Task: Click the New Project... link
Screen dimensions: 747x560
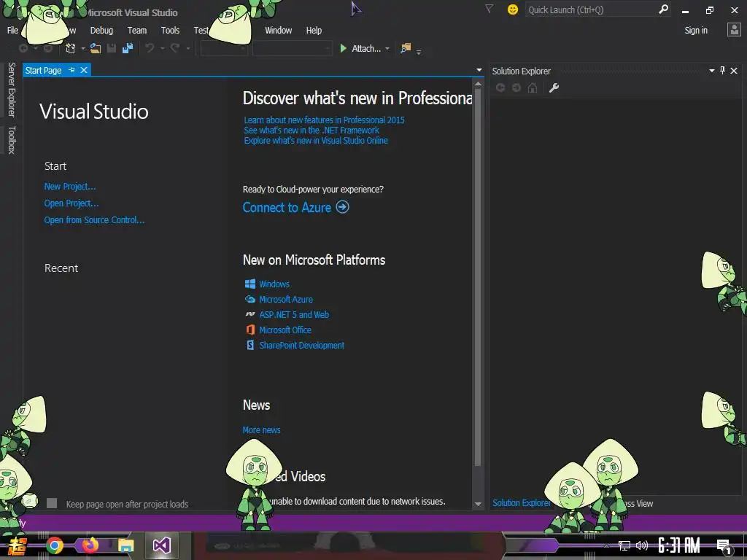Action: 70,186
